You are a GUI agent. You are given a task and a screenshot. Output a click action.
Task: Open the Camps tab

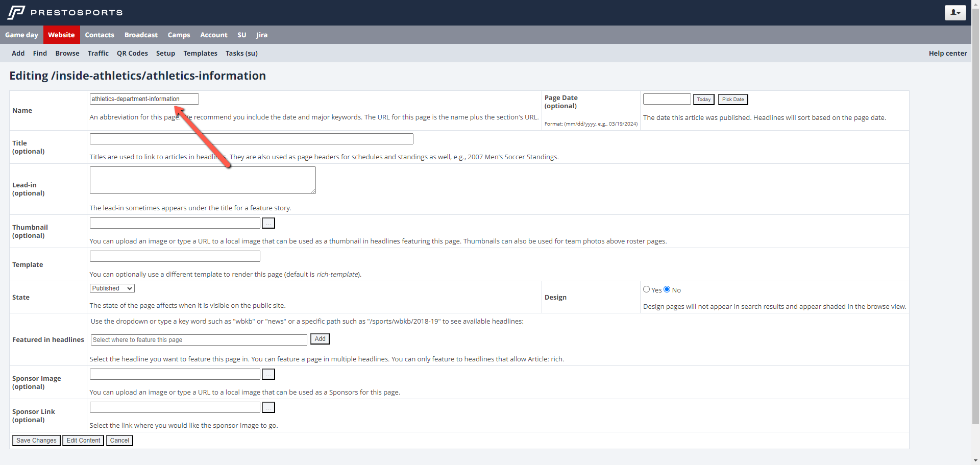point(179,35)
